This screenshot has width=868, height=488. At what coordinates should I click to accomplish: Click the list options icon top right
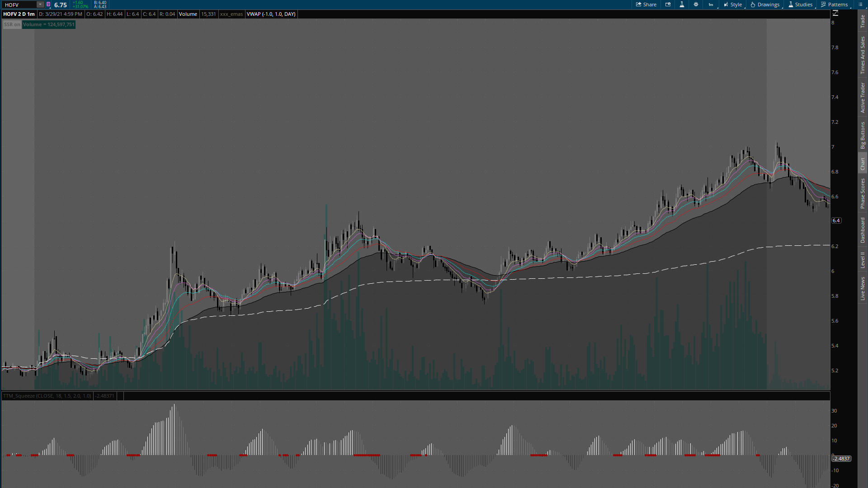click(860, 5)
